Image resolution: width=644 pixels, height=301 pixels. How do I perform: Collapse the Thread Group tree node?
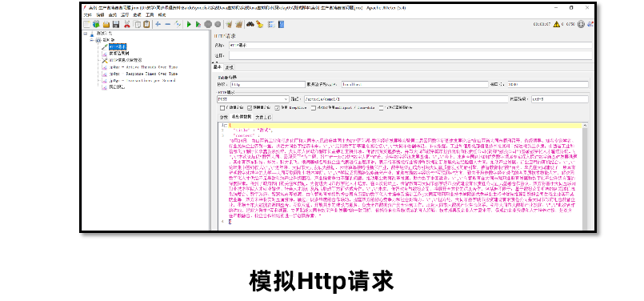click(x=91, y=40)
